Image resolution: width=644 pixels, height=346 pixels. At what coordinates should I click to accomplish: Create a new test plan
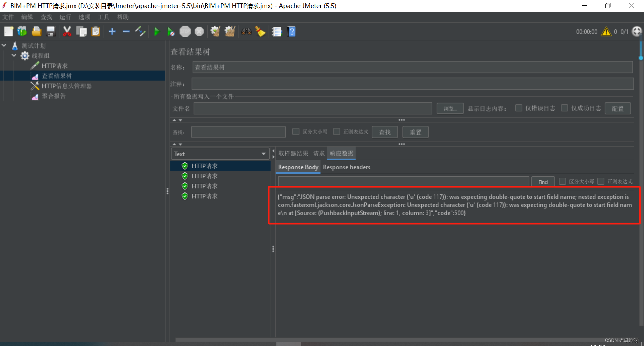8,31
